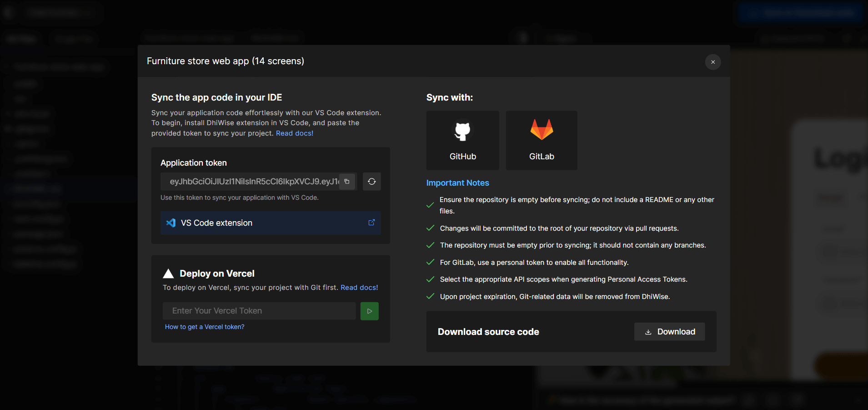Regenerate the application token
The image size is (868, 410).
(371, 182)
